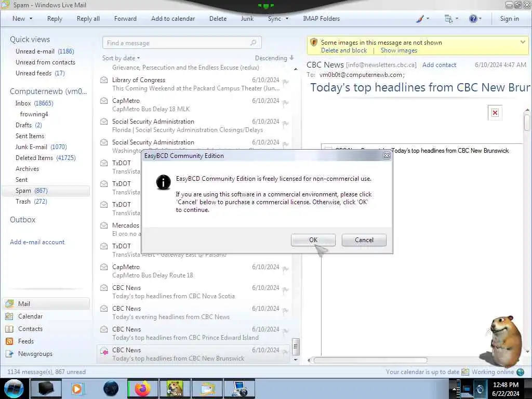This screenshot has height=399, width=532.
Task: Open the Sent Items folder
Action: [30, 136]
